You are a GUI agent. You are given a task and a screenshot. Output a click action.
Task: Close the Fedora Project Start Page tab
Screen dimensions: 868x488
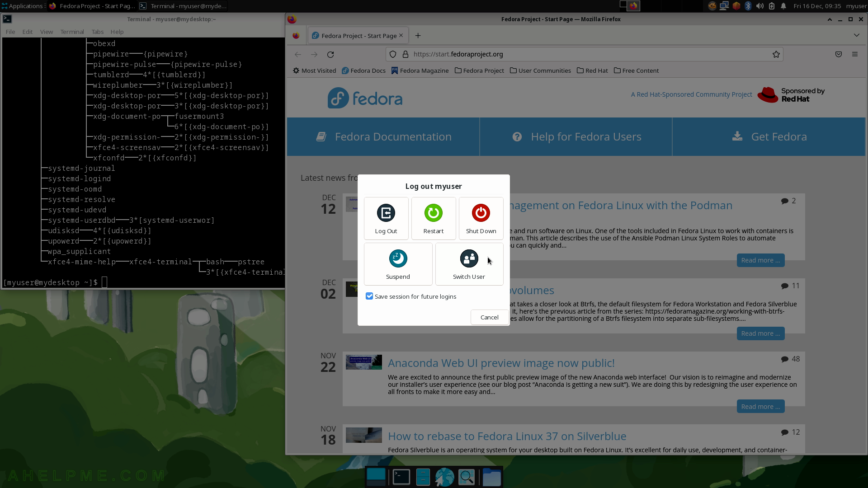pos(401,35)
